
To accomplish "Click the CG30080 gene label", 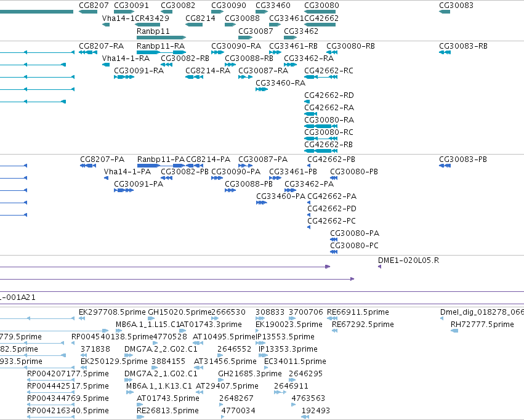I will 321,6.
